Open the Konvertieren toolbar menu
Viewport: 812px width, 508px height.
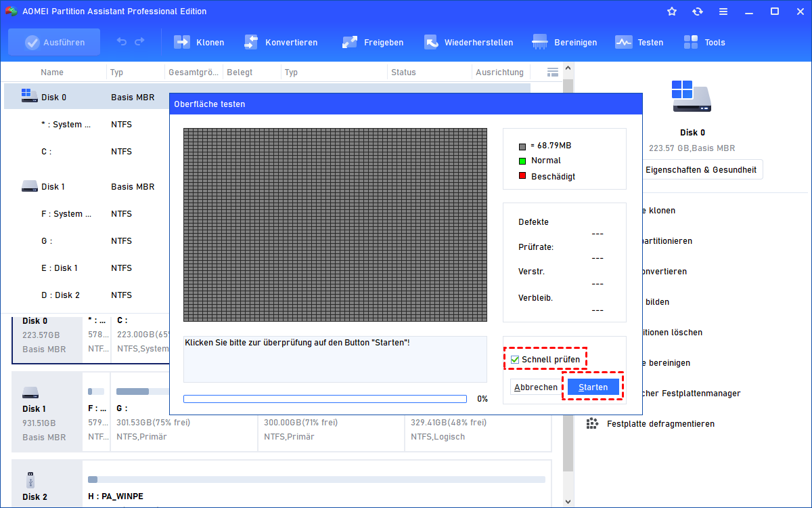coord(280,42)
